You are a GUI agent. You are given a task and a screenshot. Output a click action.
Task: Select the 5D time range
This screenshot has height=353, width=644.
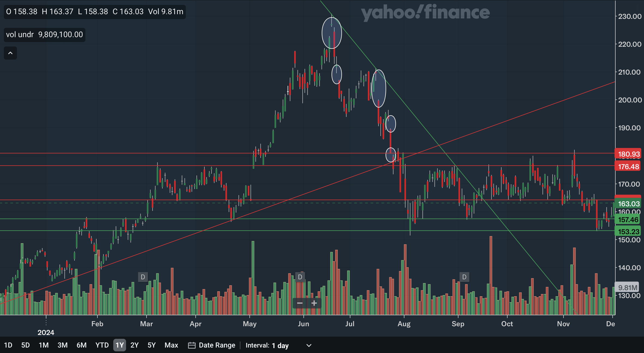click(x=25, y=345)
